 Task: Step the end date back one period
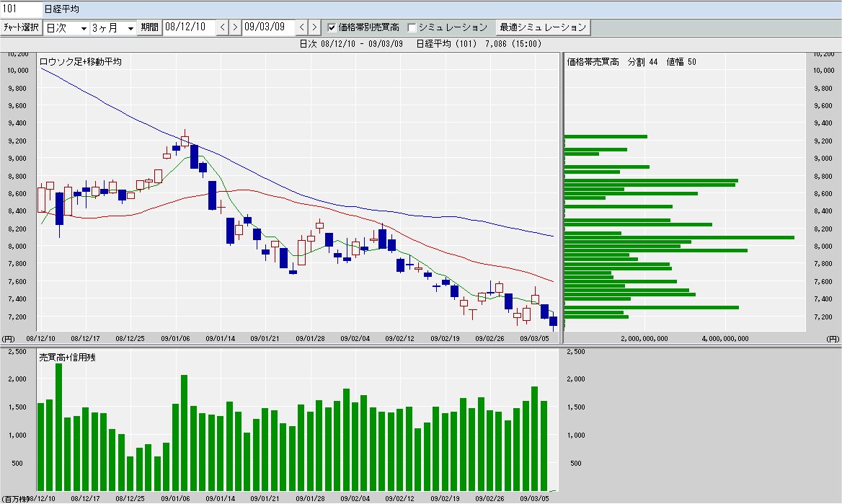(x=302, y=27)
